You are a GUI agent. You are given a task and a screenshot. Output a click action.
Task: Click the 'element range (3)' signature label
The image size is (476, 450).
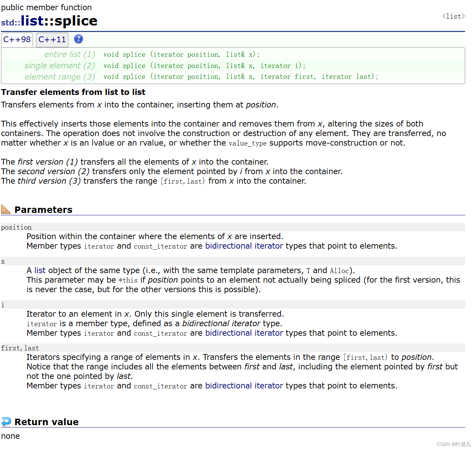pyautogui.click(x=60, y=77)
